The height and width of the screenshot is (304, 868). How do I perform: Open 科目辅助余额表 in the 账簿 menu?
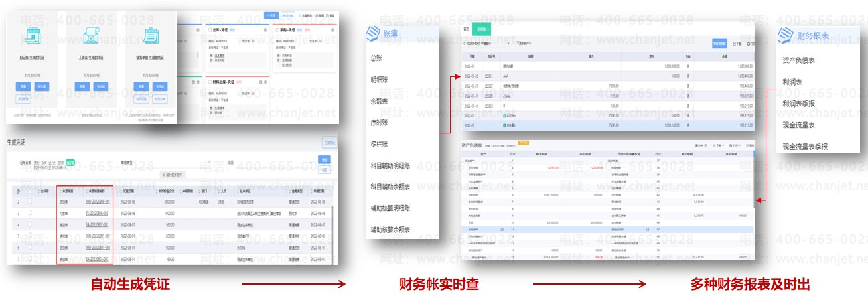click(391, 187)
